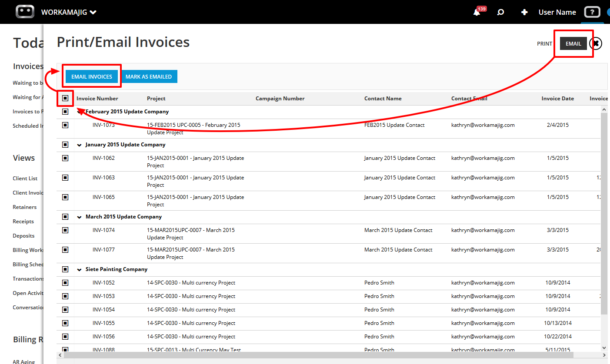This screenshot has width=610, height=364.
Task: Open the help question mark icon
Action: (x=592, y=12)
